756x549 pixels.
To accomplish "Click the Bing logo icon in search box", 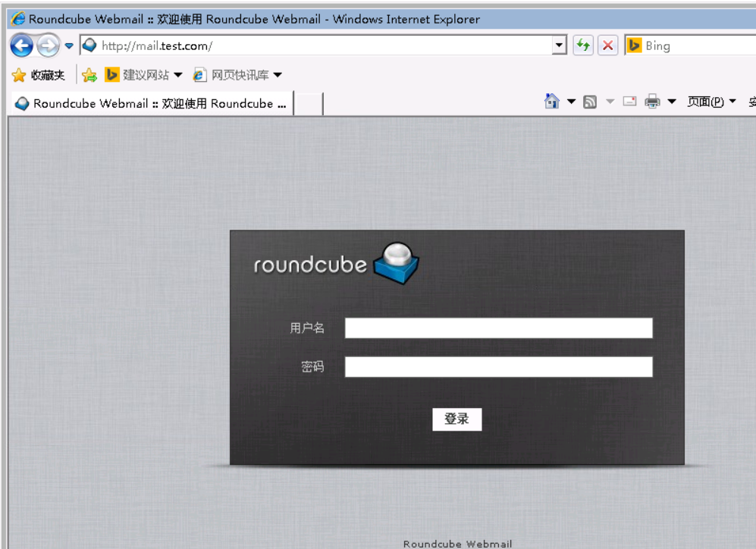I will 635,45.
